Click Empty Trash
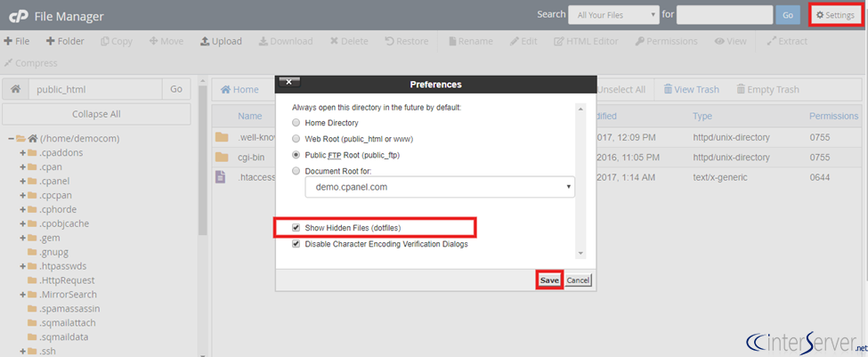 [767, 89]
